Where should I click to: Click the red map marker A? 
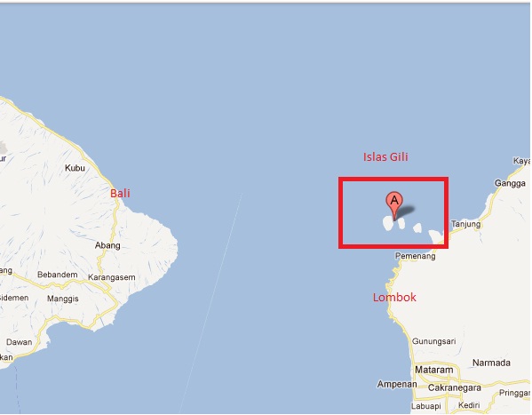click(x=394, y=205)
